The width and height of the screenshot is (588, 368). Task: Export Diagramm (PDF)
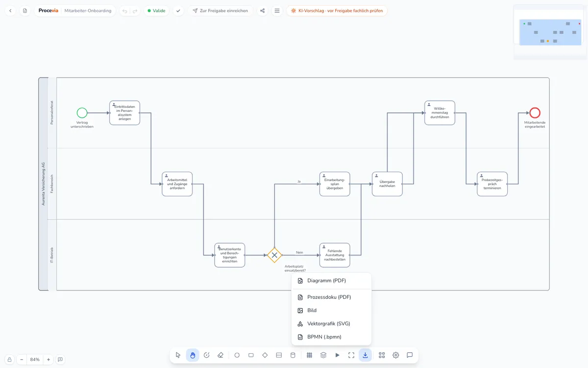point(331,281)
